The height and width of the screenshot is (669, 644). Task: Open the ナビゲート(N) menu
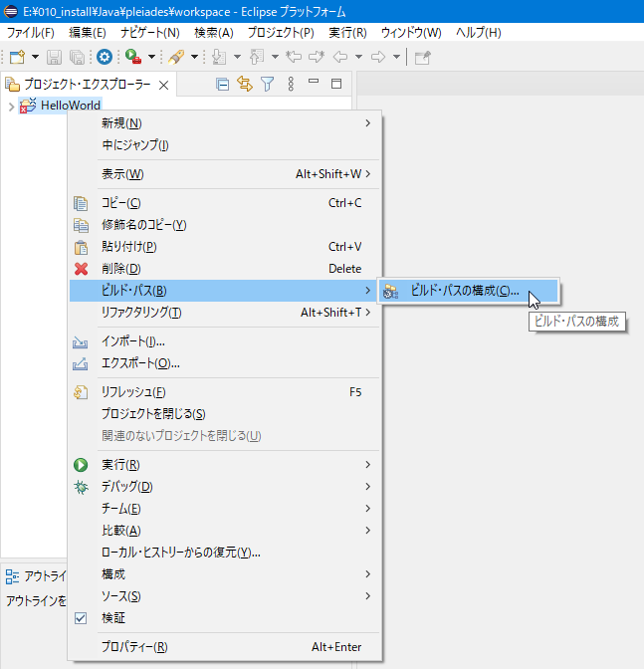[x=150, y=33]
